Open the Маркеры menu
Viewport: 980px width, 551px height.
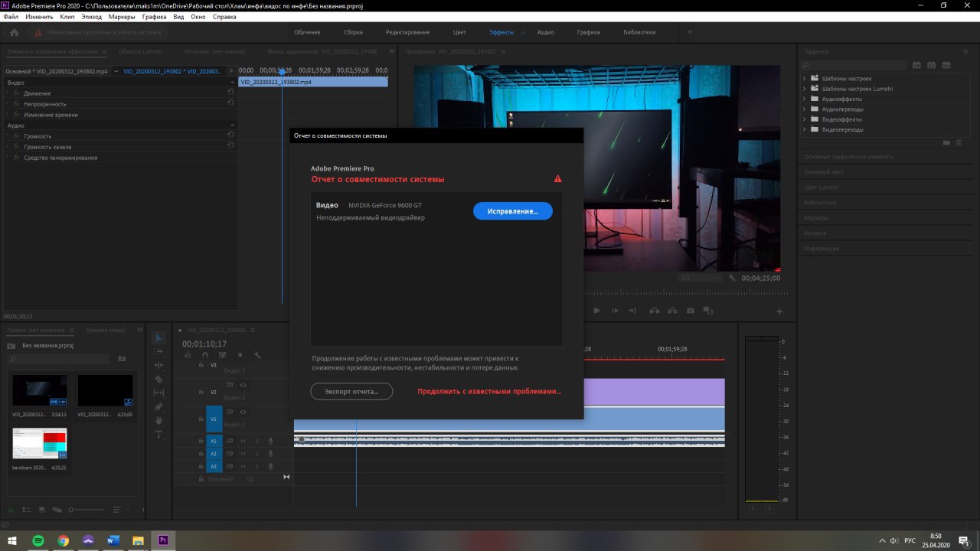pos(122,16)
